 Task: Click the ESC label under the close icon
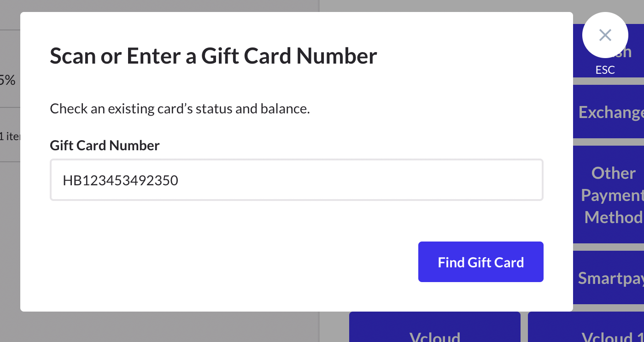point(605,70)
